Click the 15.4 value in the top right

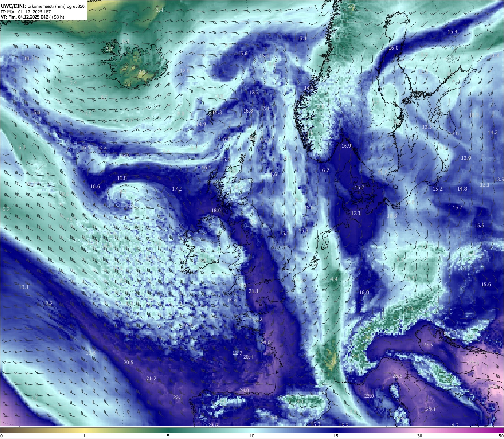452,32
